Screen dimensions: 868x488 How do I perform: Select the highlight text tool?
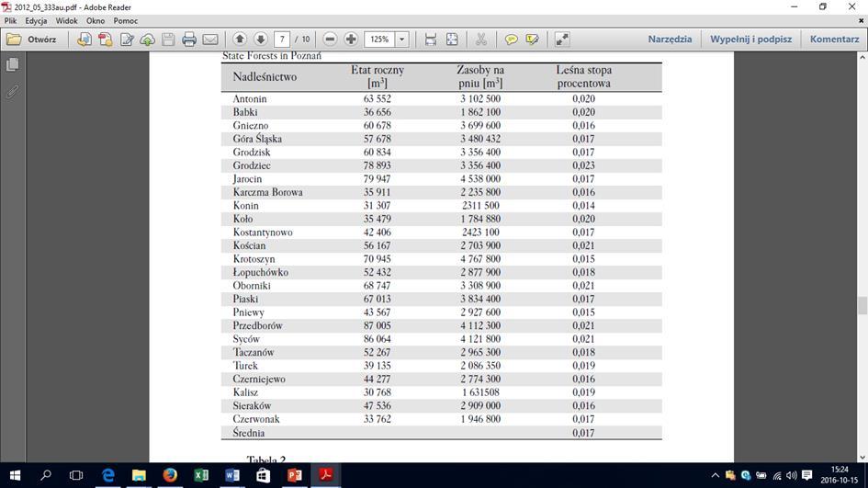pyautogui.click(x=533, y=40)
